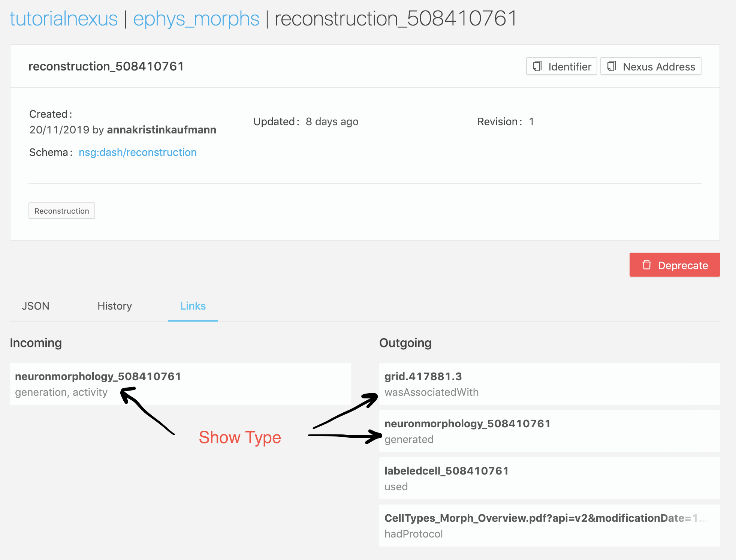Click the reconstruction_508410761 resource title
Screen dimensions: 736x560
106,66
